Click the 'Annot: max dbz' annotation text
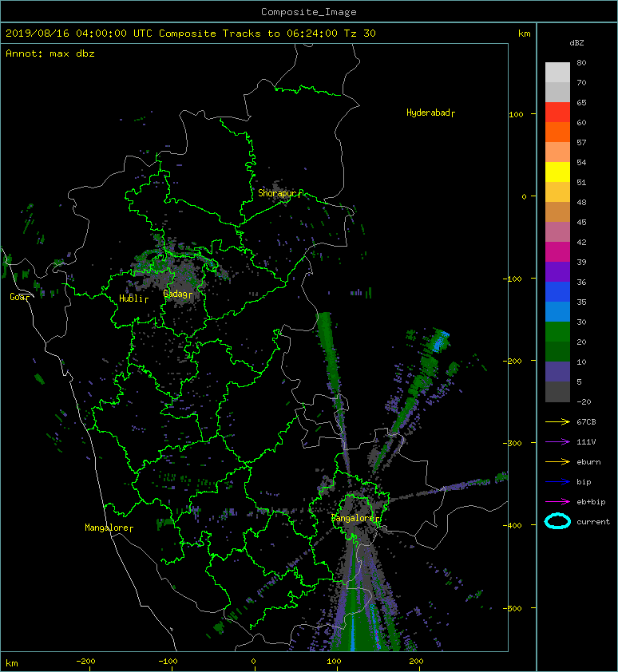 coord(50,53)
